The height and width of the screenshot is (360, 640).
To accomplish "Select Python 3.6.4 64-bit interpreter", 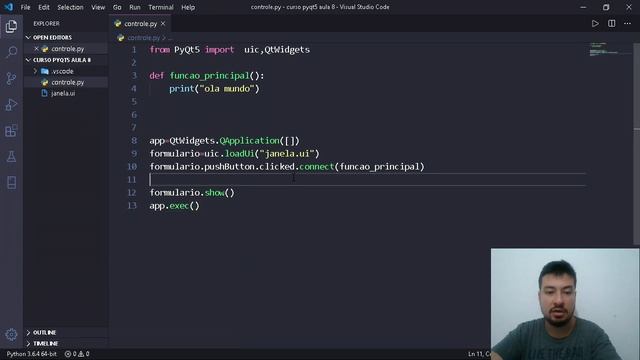I will [x=31, y=354].
